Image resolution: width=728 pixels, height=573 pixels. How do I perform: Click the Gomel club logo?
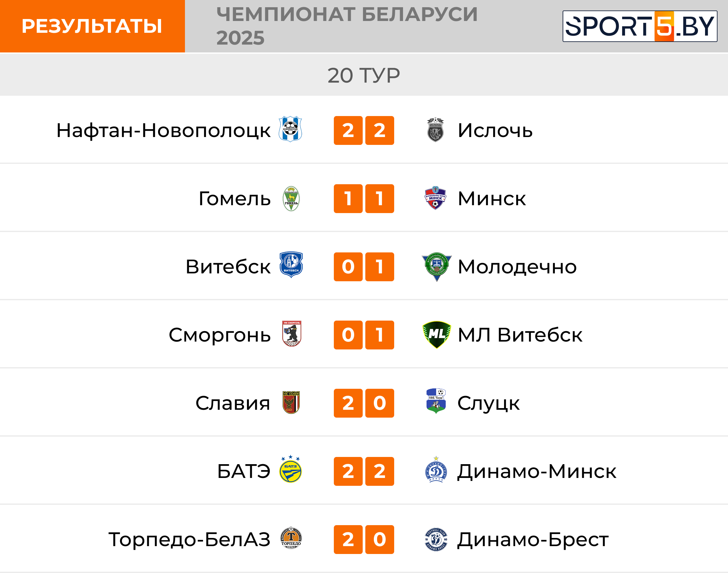pyautogui.click(x=291, y=199)
